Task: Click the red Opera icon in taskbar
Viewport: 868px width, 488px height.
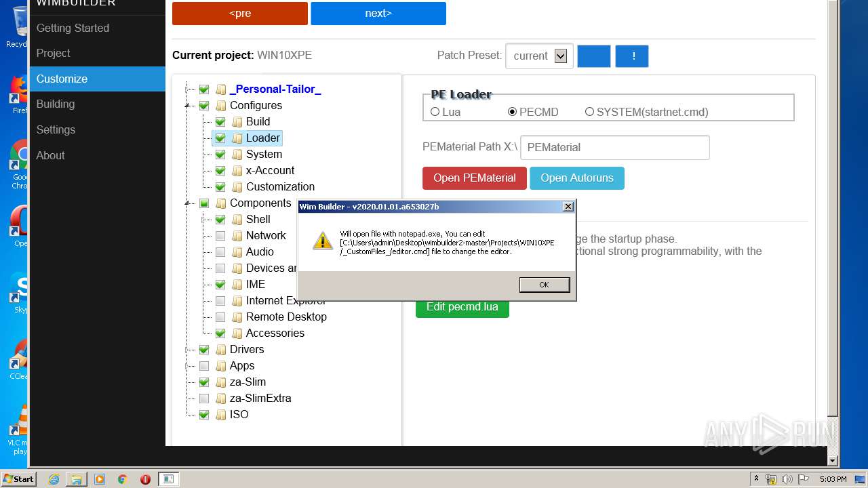Action: tap(145, 479)
